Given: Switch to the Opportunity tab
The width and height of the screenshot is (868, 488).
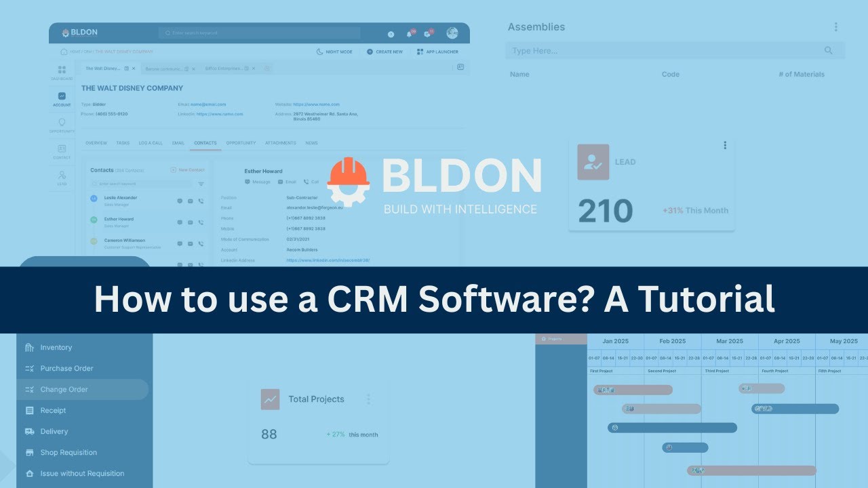Looking at the screenshot, I should (x=241, y=143).
